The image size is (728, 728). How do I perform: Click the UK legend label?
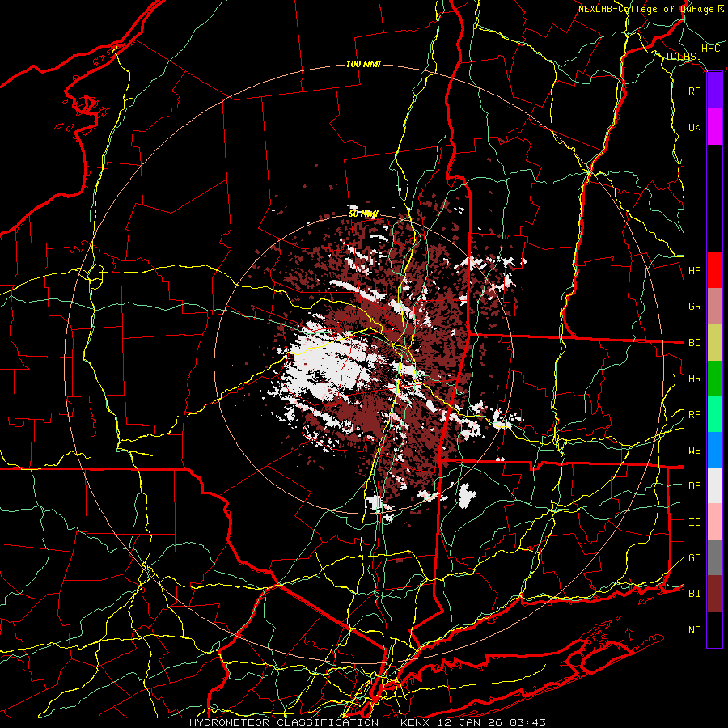click(x=694, y=127)
